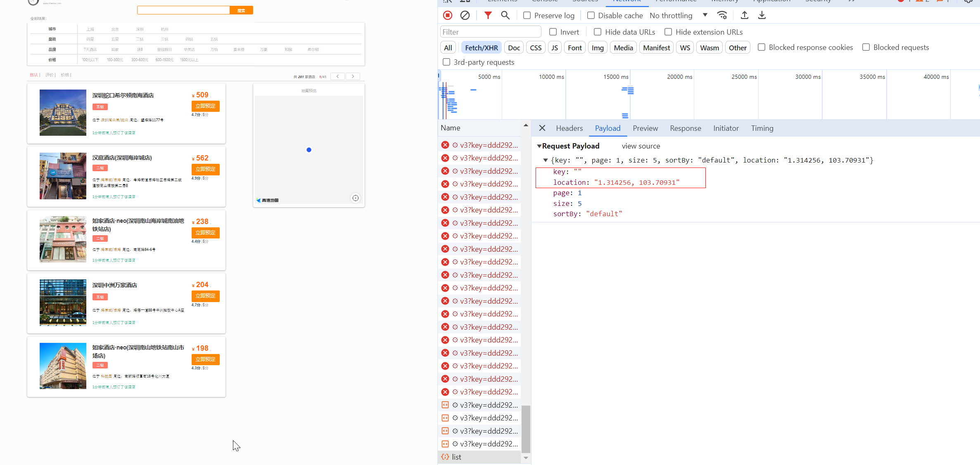This screenshot has width=980, height=465.
Task: Click view source link
Action: tap(641, 146)
